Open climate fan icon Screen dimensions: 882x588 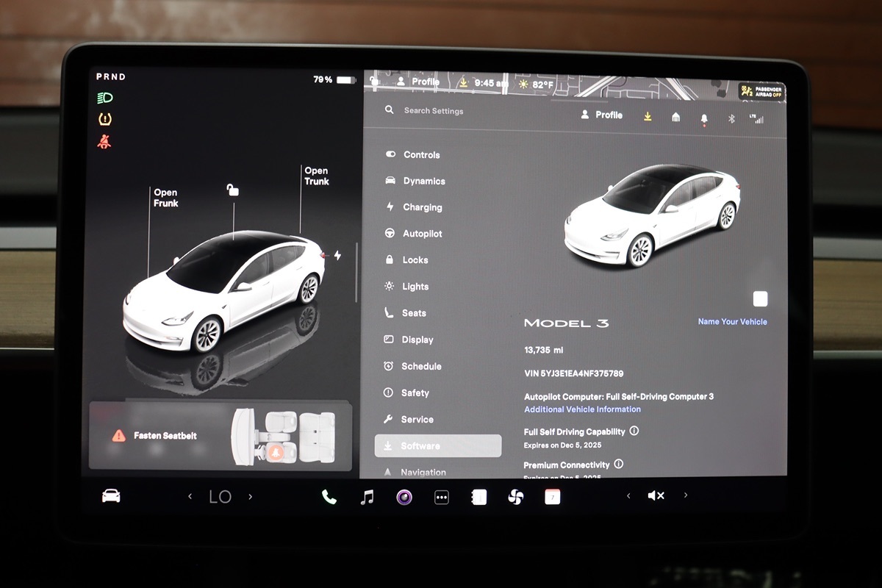tap(515, 498)
